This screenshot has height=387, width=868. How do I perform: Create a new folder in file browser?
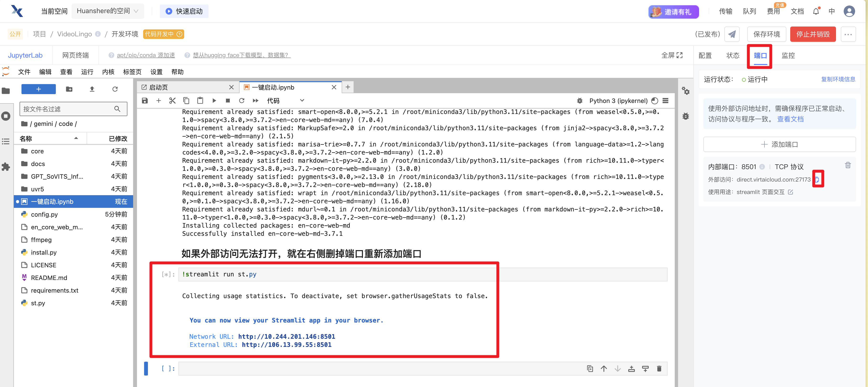point(69,89)
